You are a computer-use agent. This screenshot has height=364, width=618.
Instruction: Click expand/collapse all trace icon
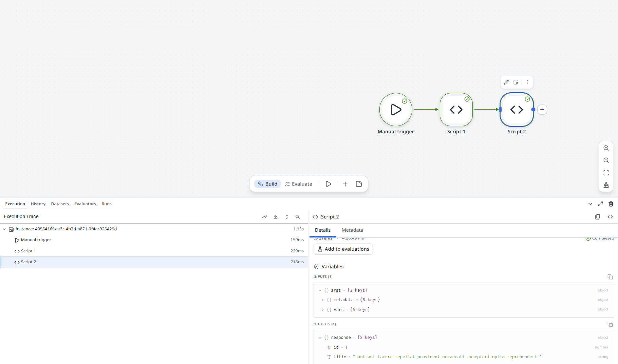pyautogui.click(x=287, y=217)
